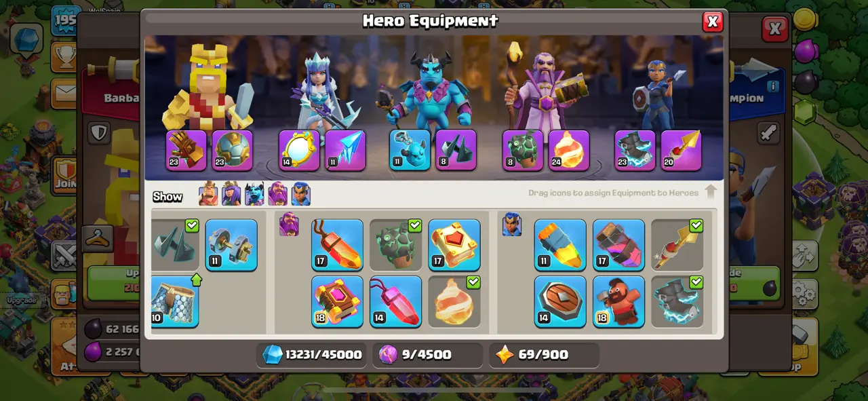Viewport: 868px width, 401px height.
Task: Tap the starry ore 69/900 counter
Action: point(544,355)
